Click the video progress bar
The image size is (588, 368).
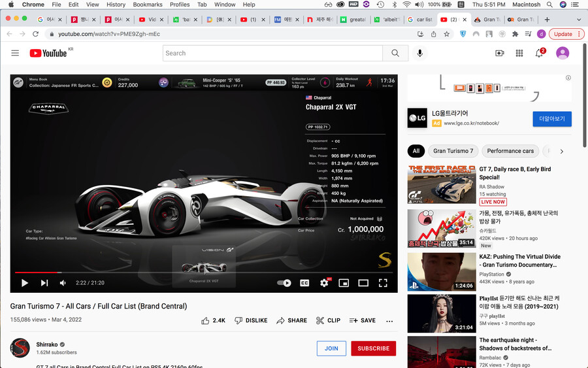(196, 272)
